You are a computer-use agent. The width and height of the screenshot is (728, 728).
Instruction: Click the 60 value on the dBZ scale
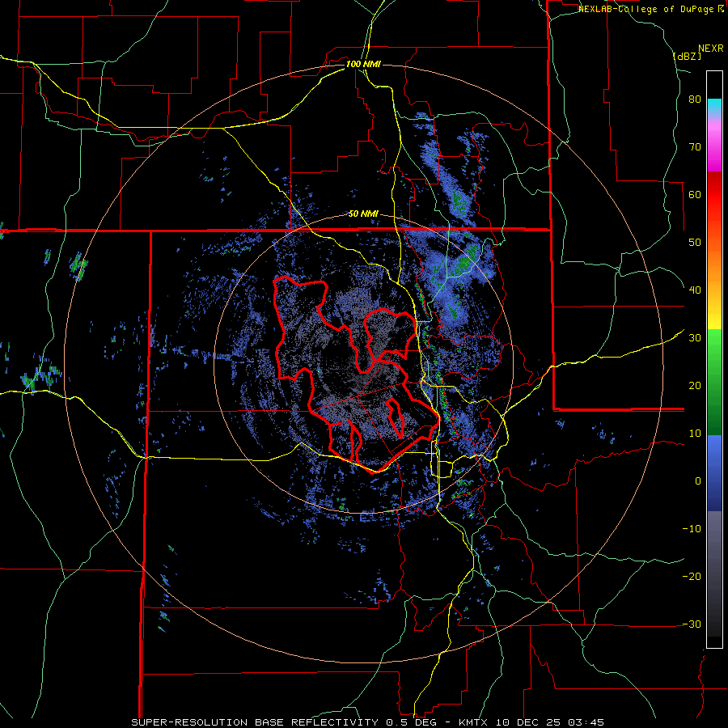(x=695, y=194)
